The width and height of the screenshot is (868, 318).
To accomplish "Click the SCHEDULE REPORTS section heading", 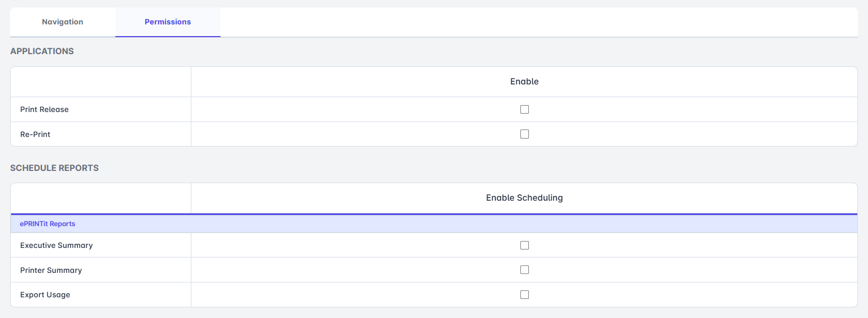I will 54,168.
